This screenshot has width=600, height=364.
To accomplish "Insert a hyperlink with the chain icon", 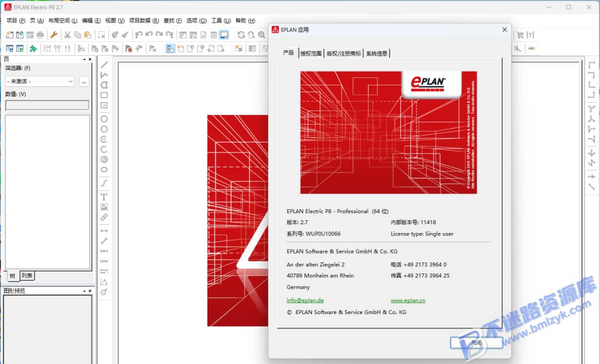I will click(x=104, y=217).
